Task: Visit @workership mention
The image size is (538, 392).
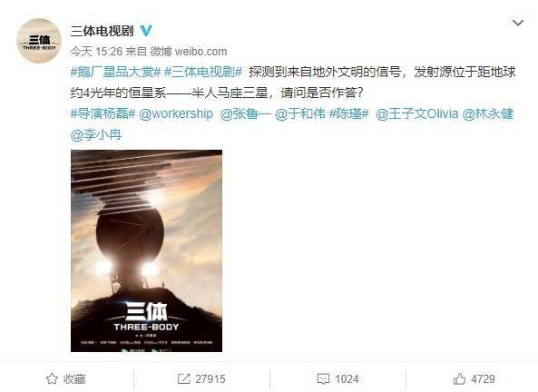Action: point(176,113)
